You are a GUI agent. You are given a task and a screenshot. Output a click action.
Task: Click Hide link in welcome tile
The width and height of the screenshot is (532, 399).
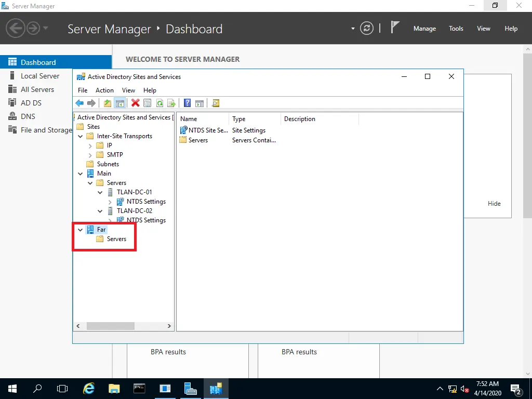494,204
